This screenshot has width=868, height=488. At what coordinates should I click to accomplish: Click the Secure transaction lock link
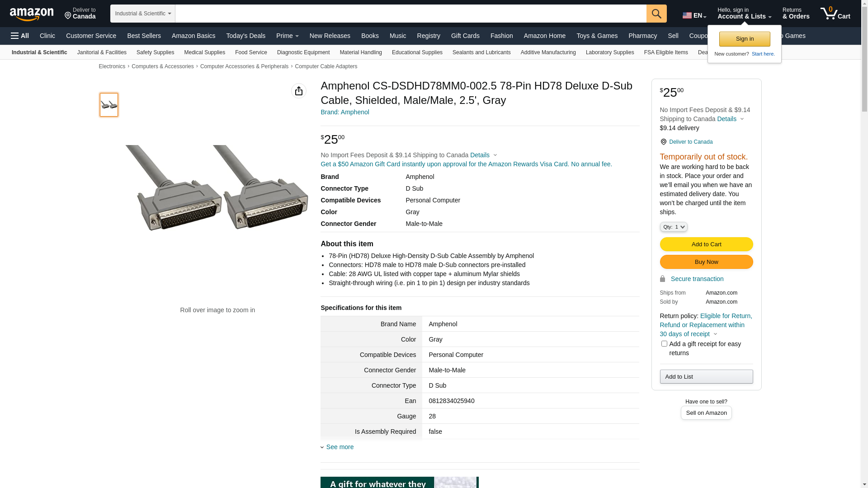[697, 279]
